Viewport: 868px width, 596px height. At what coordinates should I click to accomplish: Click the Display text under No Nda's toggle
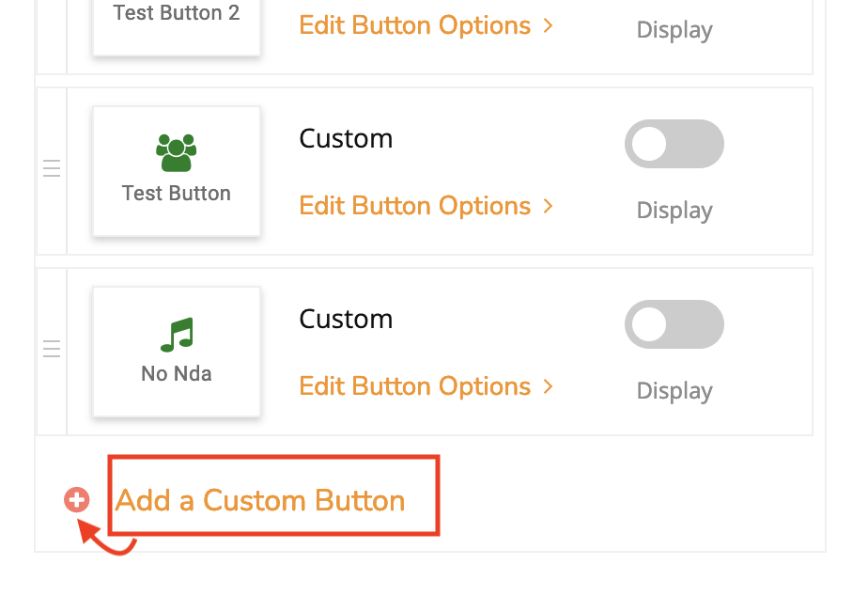(674, 390)
